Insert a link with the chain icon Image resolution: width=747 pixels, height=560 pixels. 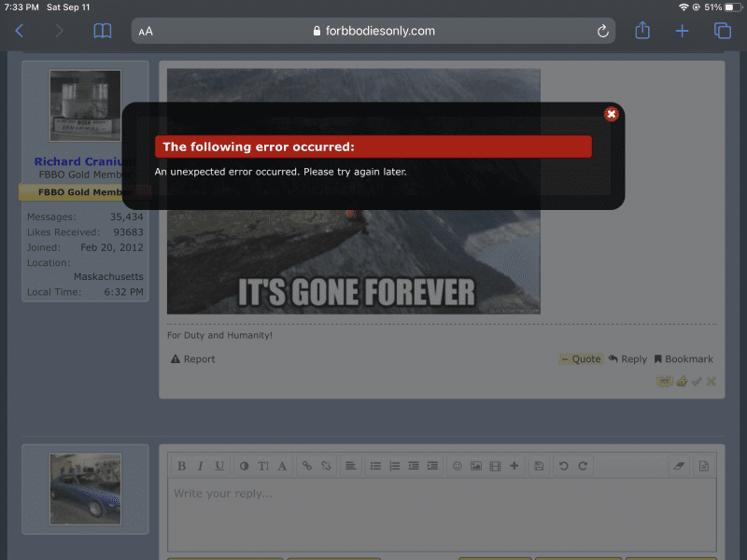(306, 466)
